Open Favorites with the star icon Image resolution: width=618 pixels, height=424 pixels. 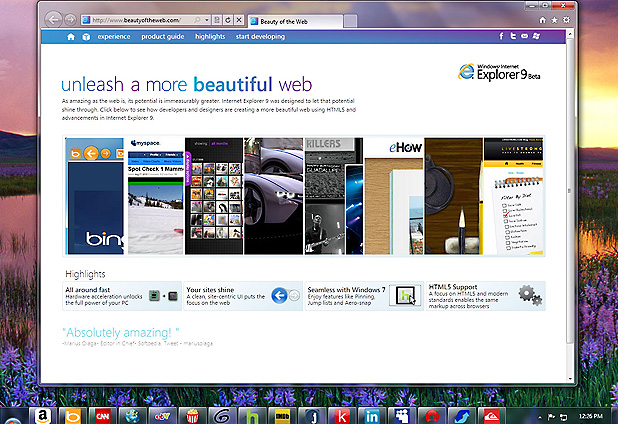tap(554, 20)
